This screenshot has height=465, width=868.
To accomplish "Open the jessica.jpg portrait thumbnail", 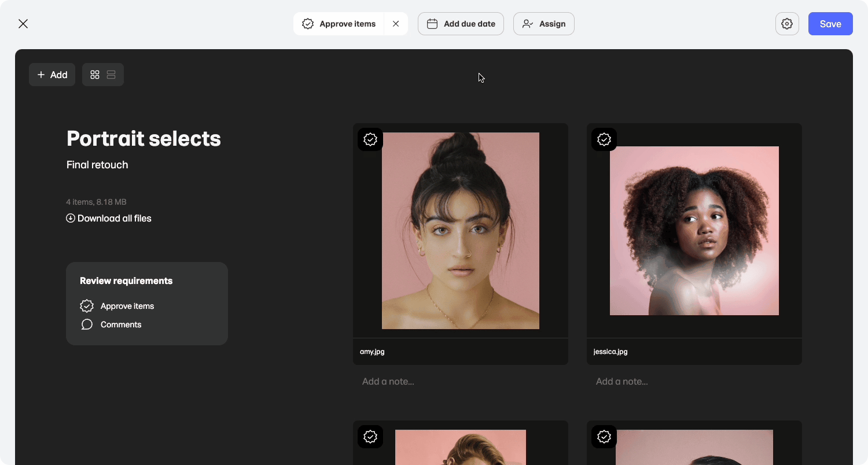I will 694,231.
